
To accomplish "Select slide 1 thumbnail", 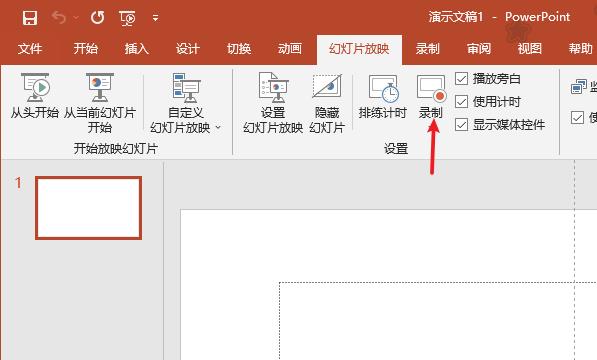I will click(88, 208).
